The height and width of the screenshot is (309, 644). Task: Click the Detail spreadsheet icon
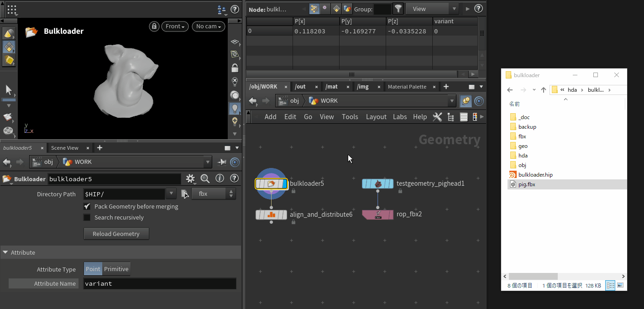[x=347, y=8]
